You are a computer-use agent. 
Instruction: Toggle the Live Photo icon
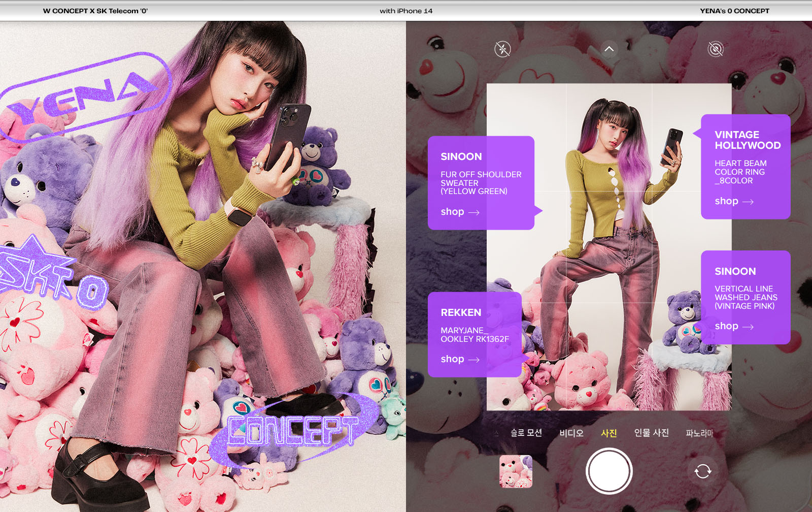[716, 49]
